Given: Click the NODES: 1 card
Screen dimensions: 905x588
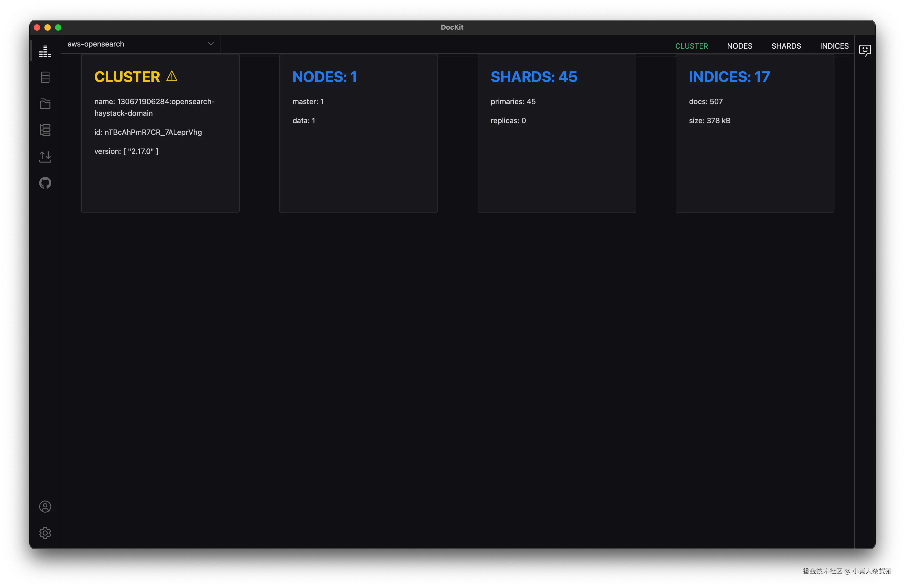Looking at the screenshot, I should (x=358, y=133).
